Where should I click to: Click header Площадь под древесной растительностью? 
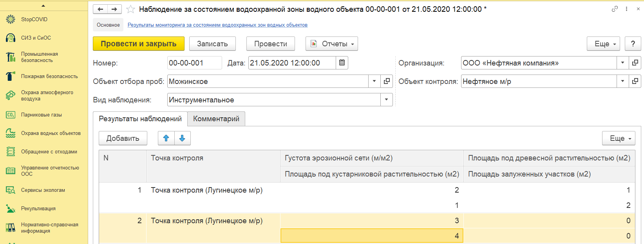coord(549,158)
